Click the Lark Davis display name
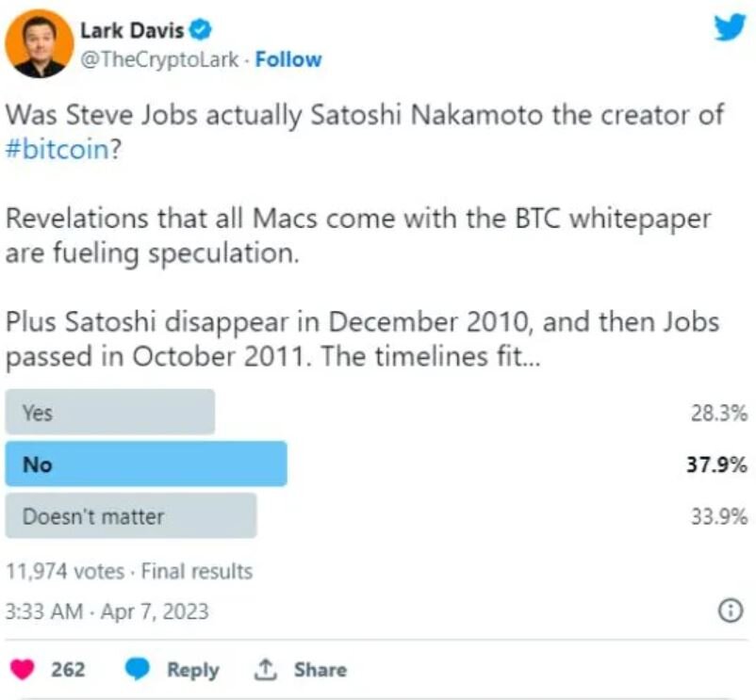The image size is (756, 700). point(132,30)
